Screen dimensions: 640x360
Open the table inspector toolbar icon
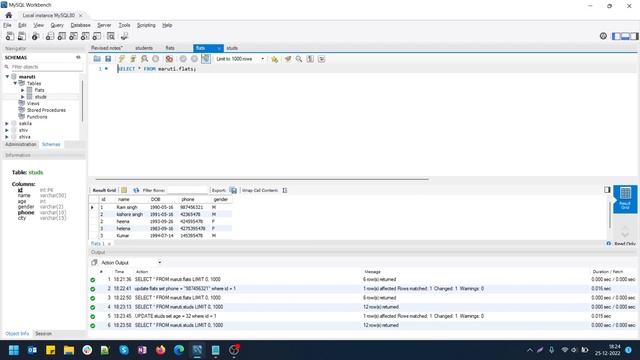tap(36, 36)
